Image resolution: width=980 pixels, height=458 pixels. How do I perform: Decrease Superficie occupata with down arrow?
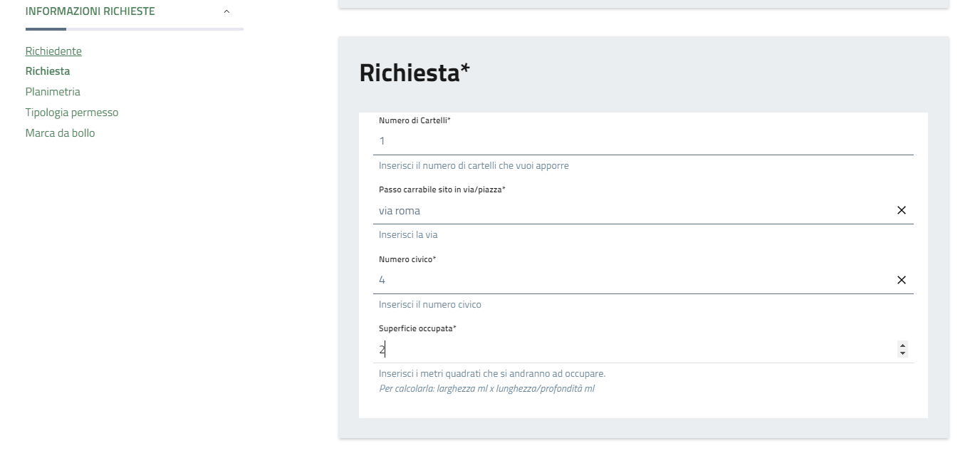pos(903,353)
